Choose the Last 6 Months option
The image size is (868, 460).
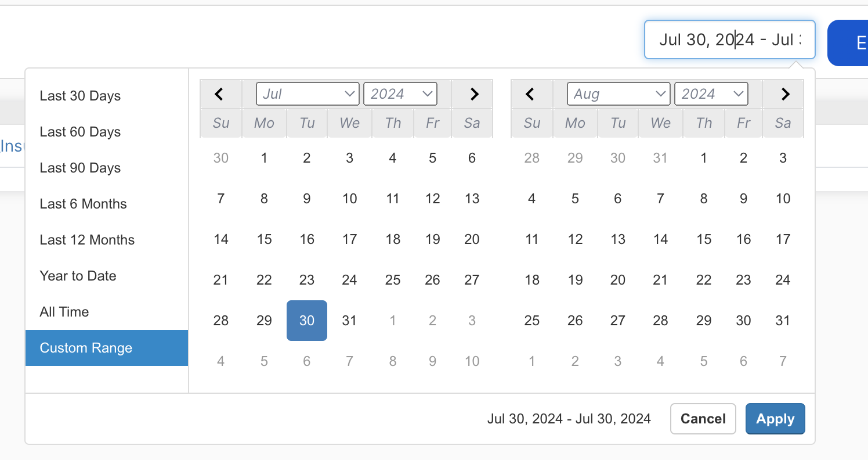tap(83, 204)
